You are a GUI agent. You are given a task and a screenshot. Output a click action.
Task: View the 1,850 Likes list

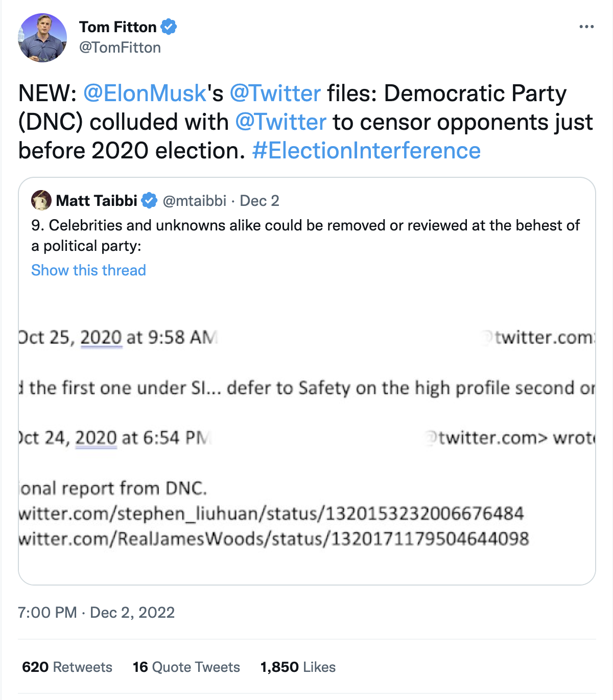pyautogui.click(x=298, y=667)
